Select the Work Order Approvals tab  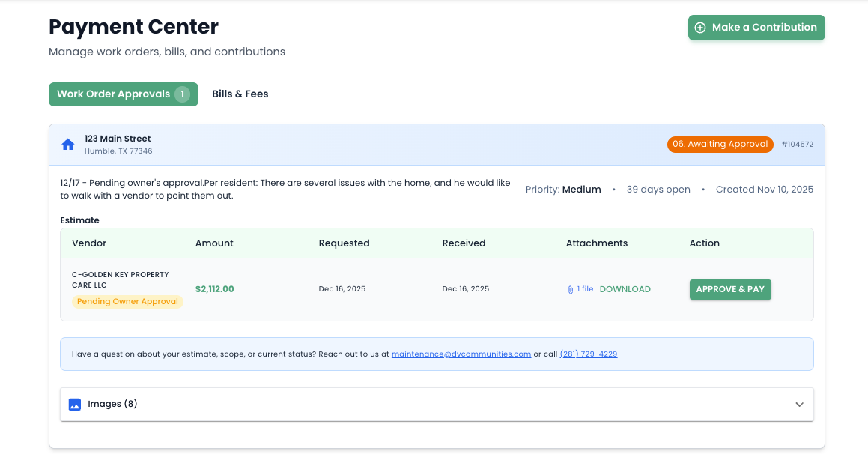tap(113, 94)
